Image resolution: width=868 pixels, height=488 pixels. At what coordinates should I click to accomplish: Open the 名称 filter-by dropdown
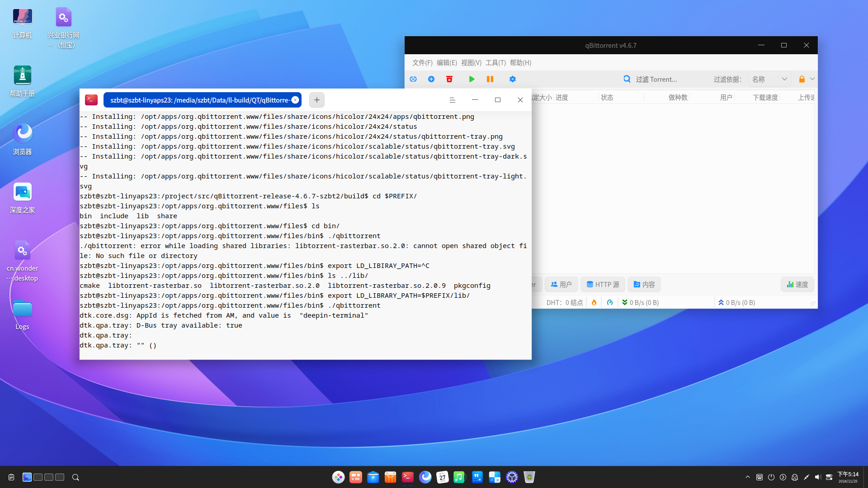tap(769, 79)
